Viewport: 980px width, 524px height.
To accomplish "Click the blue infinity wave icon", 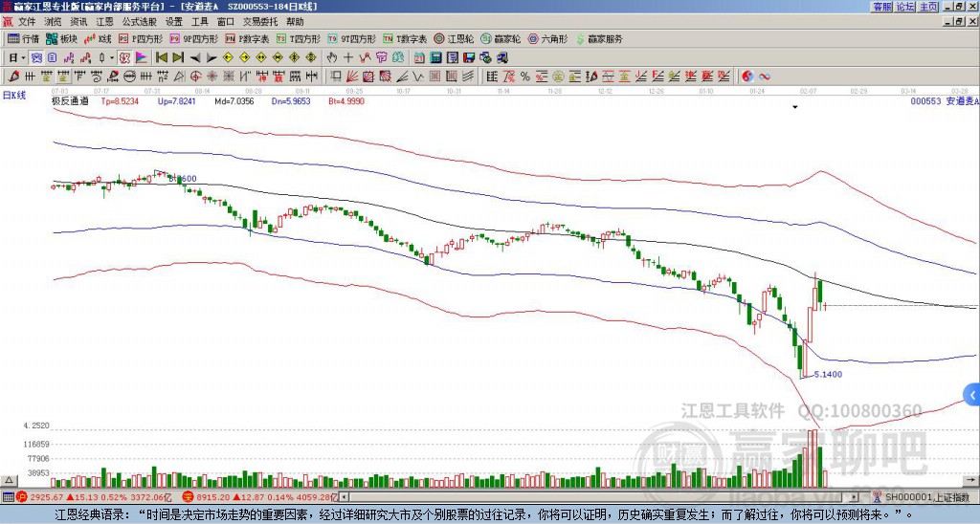I will click(765, 76).
